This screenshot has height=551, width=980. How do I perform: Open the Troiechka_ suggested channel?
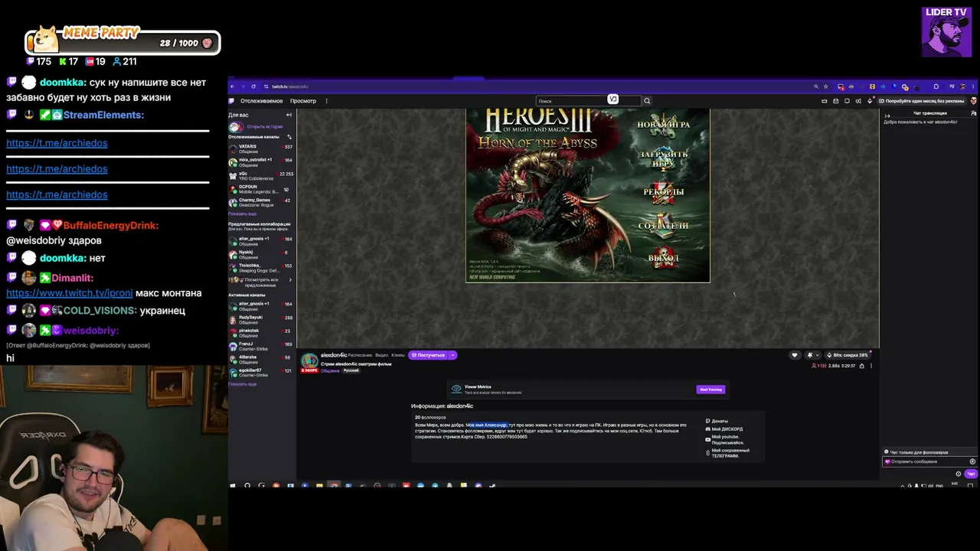point(260,267)
